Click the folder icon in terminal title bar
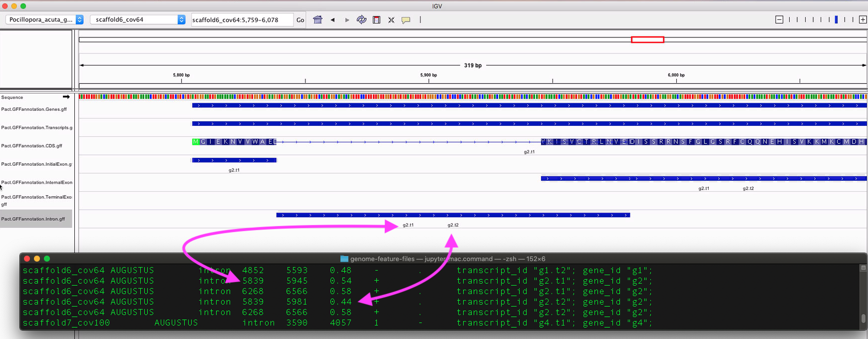The width and height of the screenshot is (868, 339). pyautogui.click(x=344, y=259)
